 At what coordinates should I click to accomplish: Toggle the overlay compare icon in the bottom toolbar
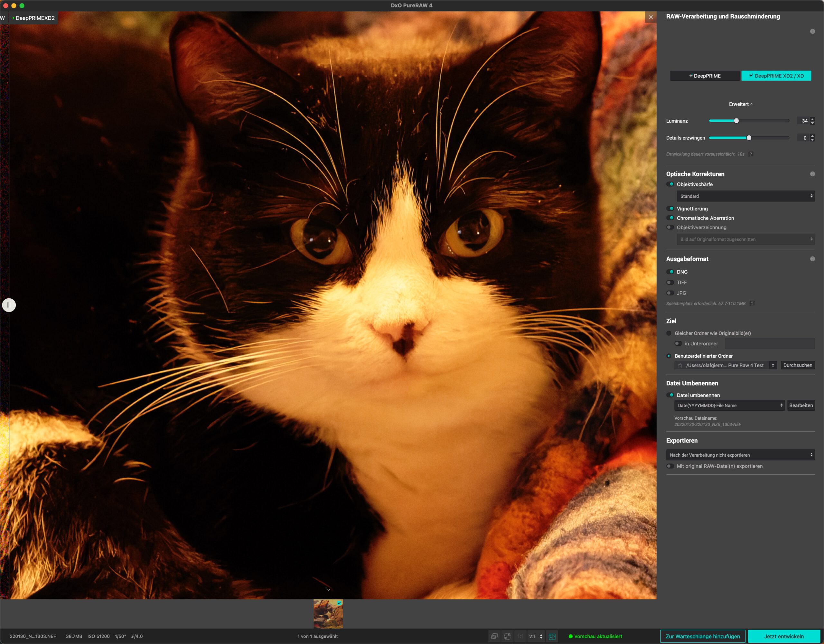(494, 637)
